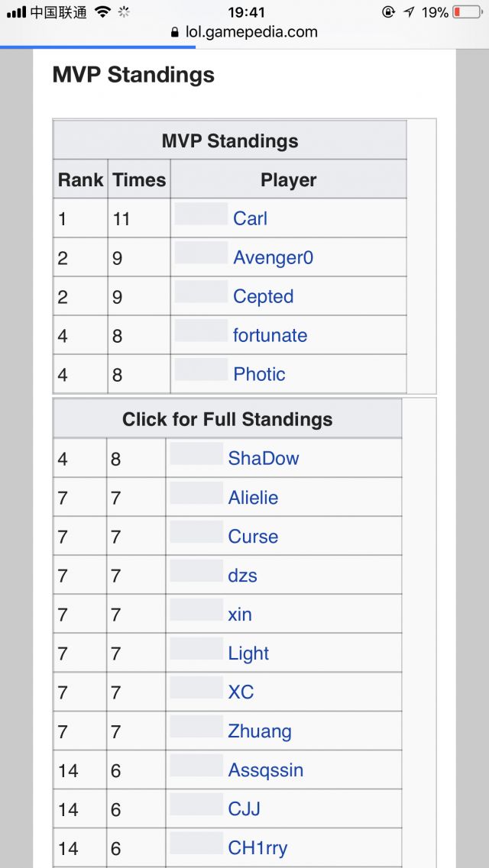Open the CH1rry player link
489x868 pixels.
[257, 848]
